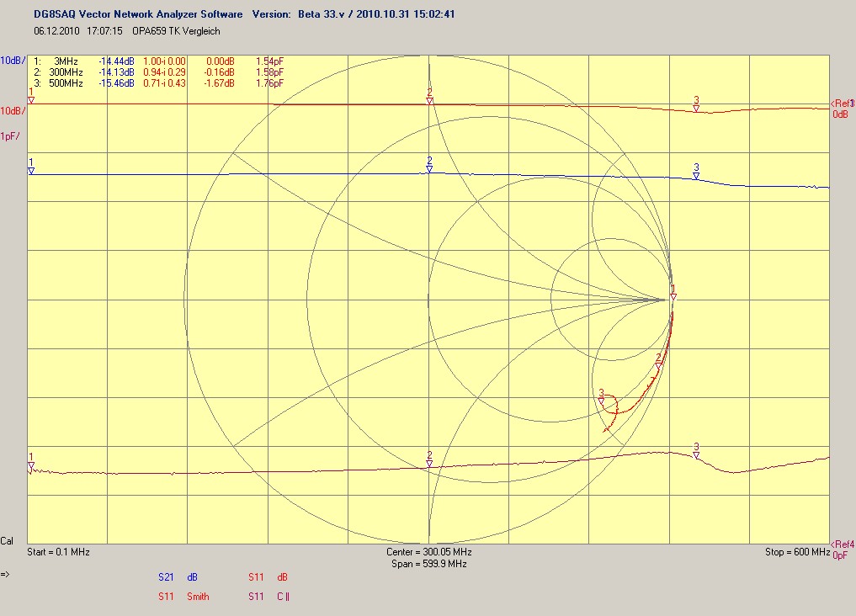The image size is (856, 616).
Task: Click the 3MHz marker 1 readout row
Action: pos(159,61)
